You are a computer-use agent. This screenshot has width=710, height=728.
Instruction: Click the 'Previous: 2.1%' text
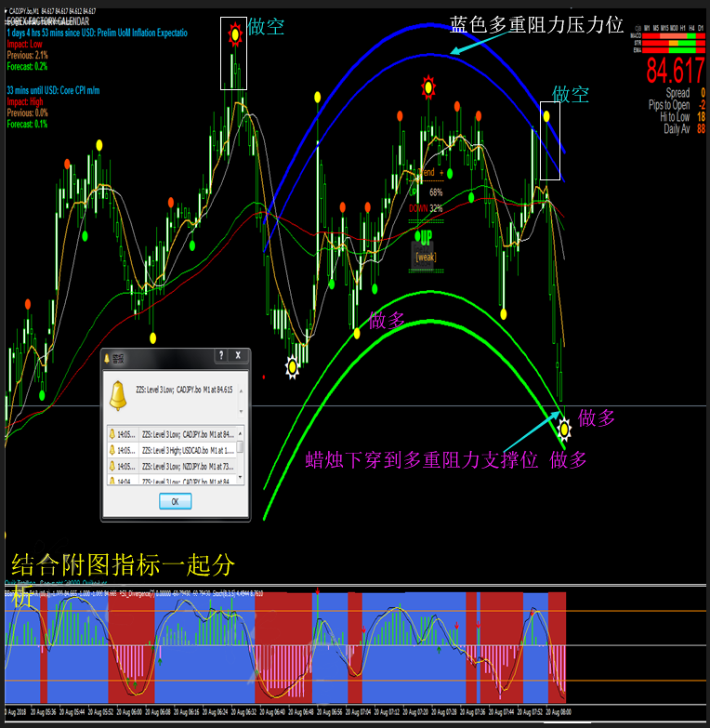[x=27, y=55]
